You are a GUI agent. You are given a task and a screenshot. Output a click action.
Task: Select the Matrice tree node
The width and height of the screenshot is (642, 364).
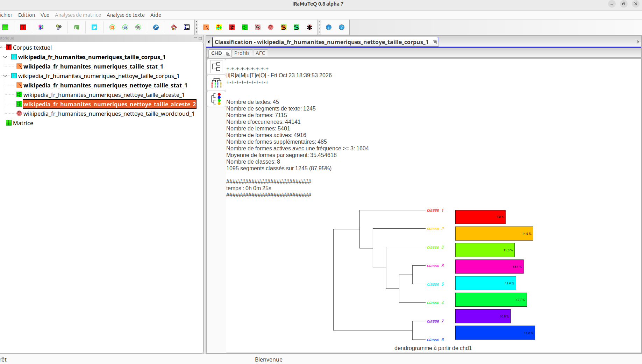click(x=23, y=123)
